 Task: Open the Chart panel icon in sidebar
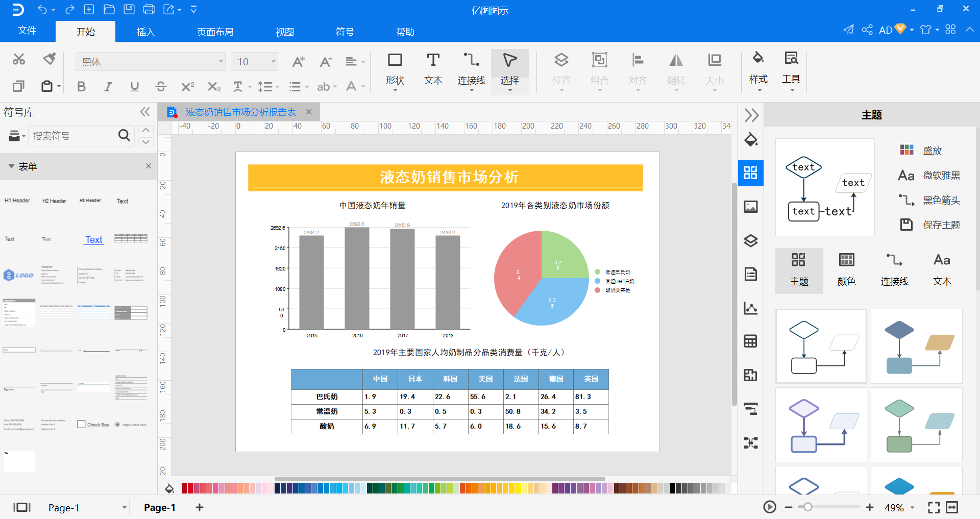[750, 308]
